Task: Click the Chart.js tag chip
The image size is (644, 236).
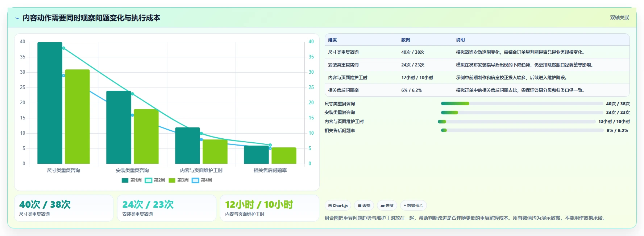Action: (338, 206)
